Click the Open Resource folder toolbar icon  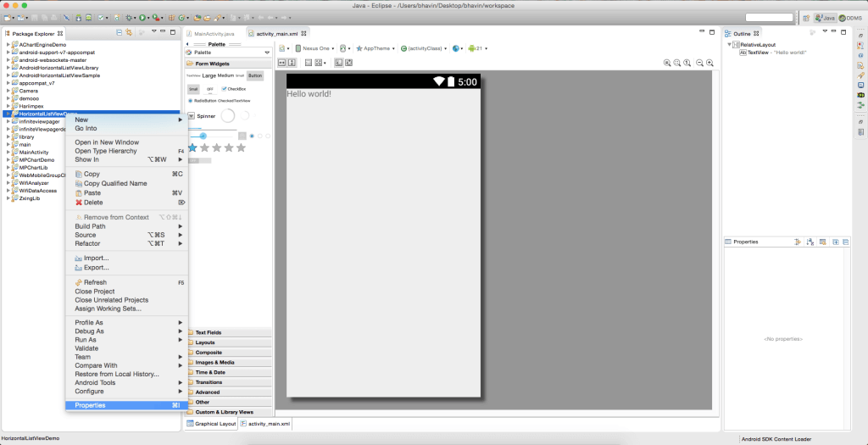[207, 18]
